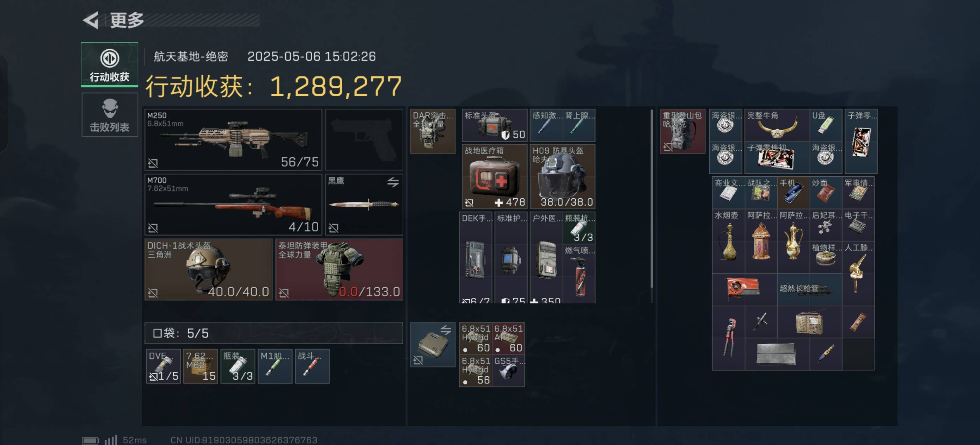Open the 泰坦防弹装甲 armor item
The height and width of the screenshot is (445, 980).
coord(339,269)
